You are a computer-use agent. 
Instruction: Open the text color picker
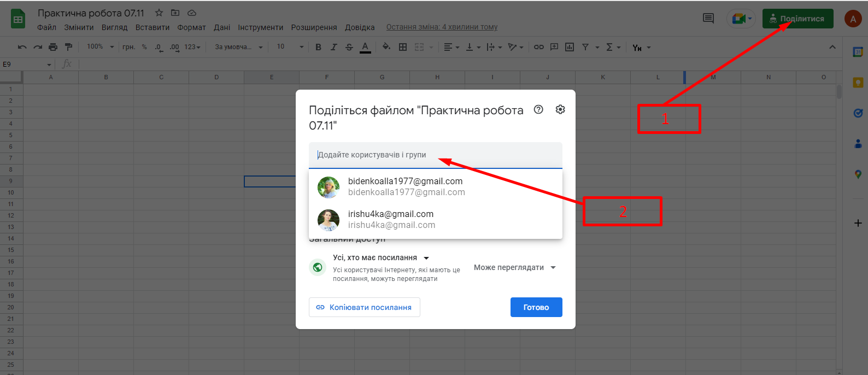tap(365, 47)
